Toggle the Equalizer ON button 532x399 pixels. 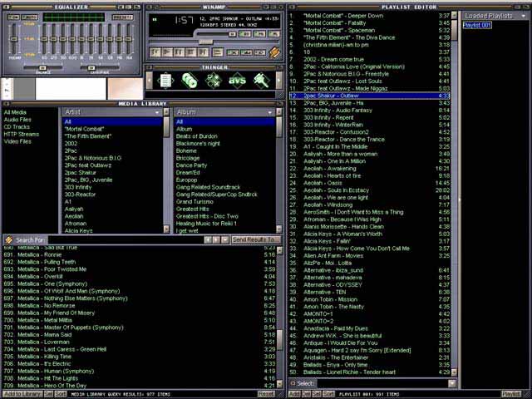(13, 17)
